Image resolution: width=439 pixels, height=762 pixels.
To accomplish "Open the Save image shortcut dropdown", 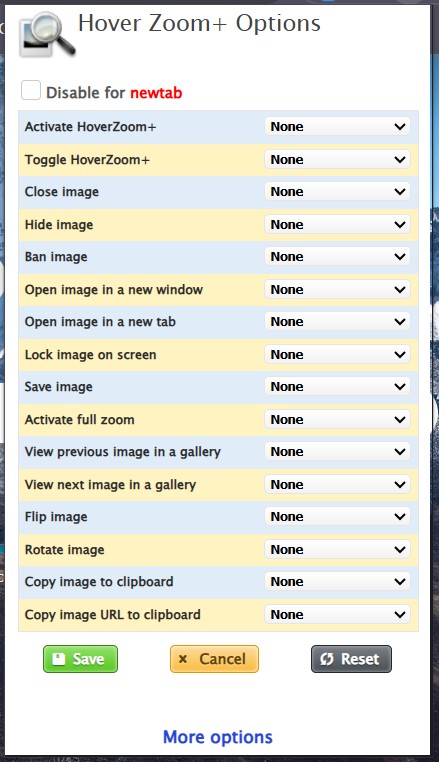I will pyautogui.click(x=337, y=387).
